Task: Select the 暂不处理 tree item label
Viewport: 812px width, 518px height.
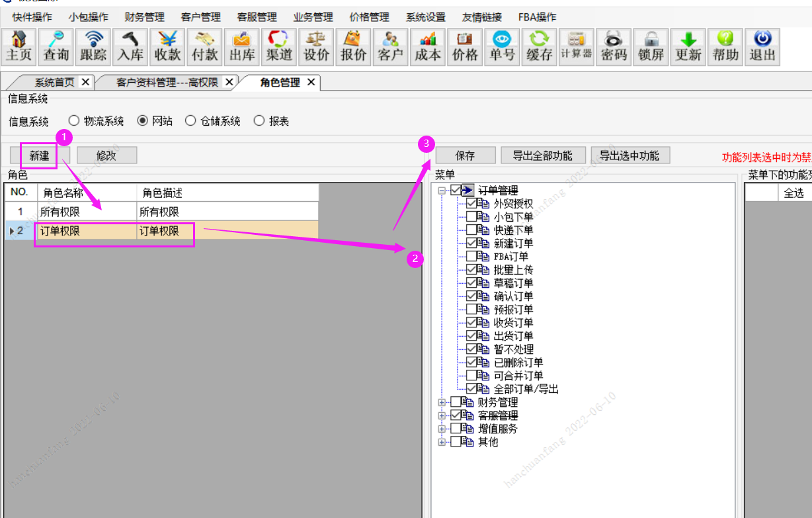Action: point(513,349)
